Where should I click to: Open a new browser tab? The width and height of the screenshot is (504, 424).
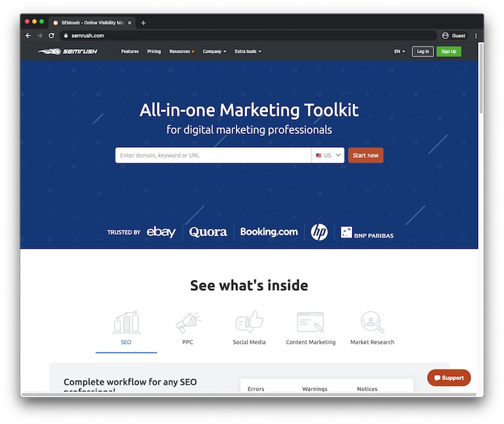tap(143, 22)
